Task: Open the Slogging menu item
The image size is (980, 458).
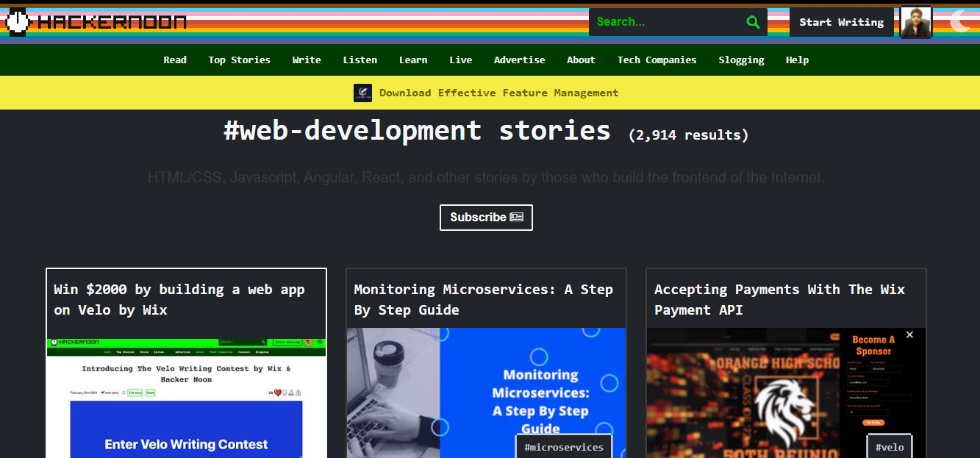Action: (x=741, y=60)
